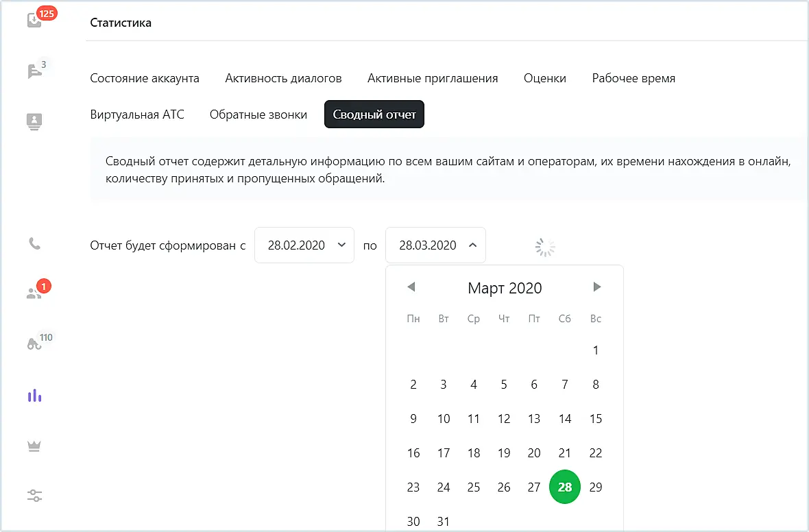The height and width of the screenshot is (532, 809).
Task: Open the binoculars visitors icon
Action: pyautogui.click(x=34, y=344)
